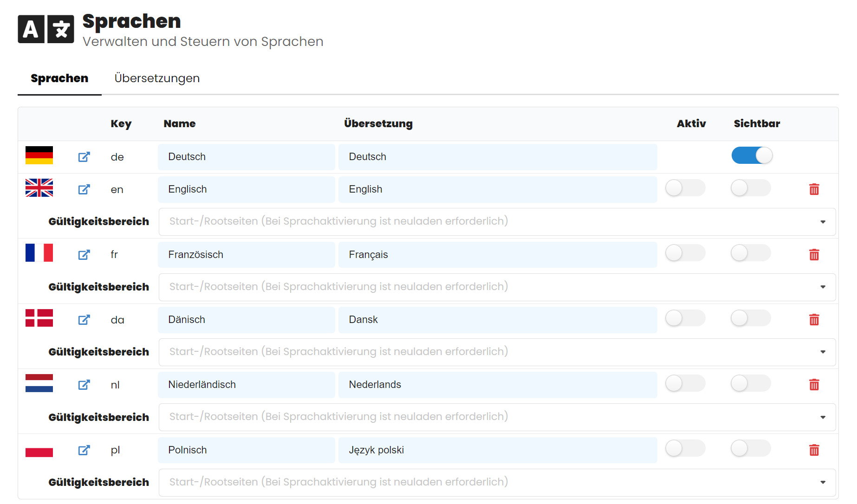
Task: Edit the Język polski translation field
Action: pos(497,450)
